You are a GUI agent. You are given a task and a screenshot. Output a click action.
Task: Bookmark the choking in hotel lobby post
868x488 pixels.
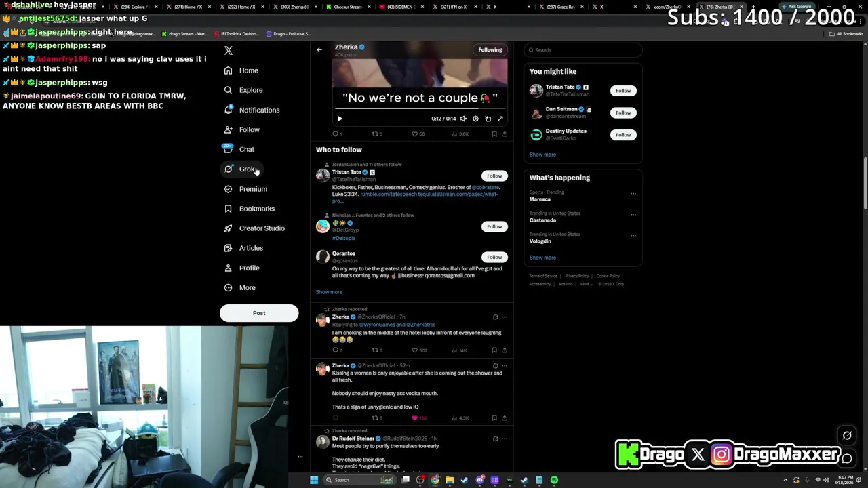point(494,350)
